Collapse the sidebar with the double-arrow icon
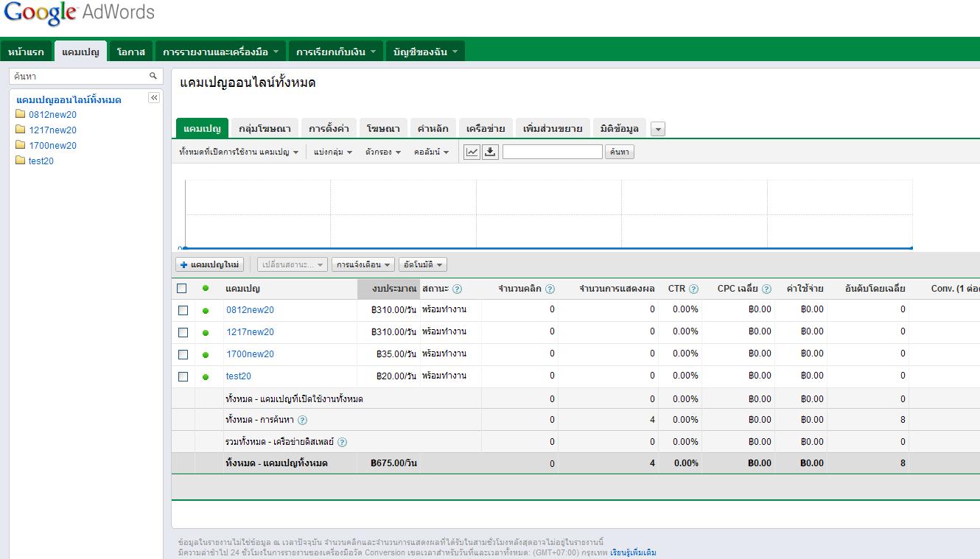This screenshot has height=559, width=980. point(154,98)
